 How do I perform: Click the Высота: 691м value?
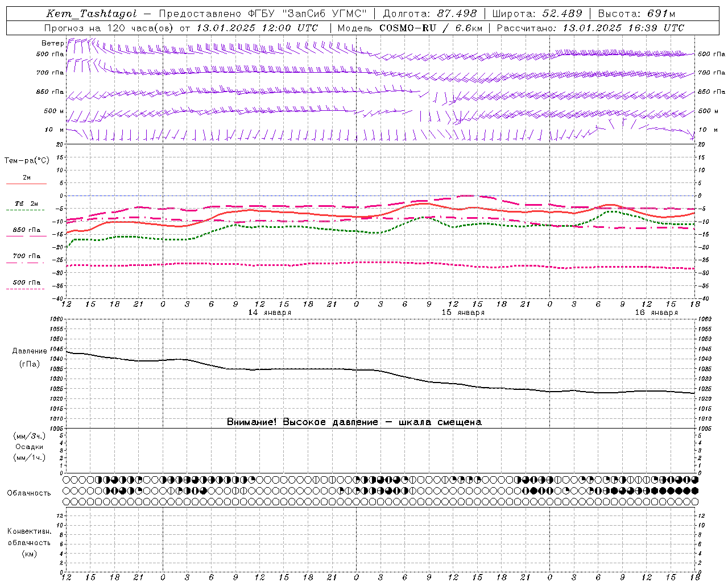[x=636, y=14]
